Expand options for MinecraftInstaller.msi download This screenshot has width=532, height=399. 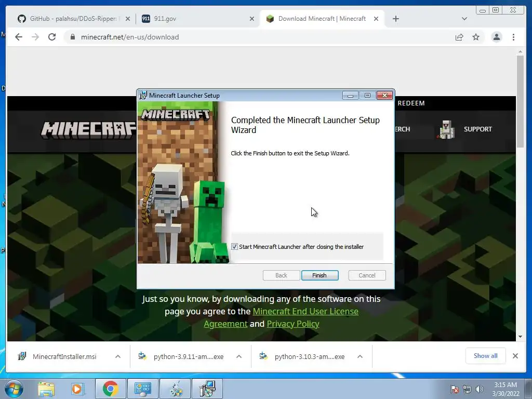click(x=118, y=356)
